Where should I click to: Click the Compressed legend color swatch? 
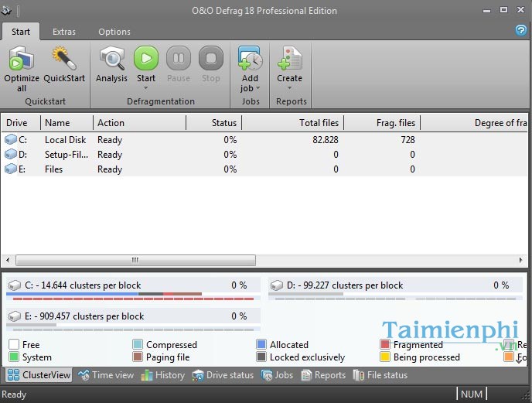point(138,344)
